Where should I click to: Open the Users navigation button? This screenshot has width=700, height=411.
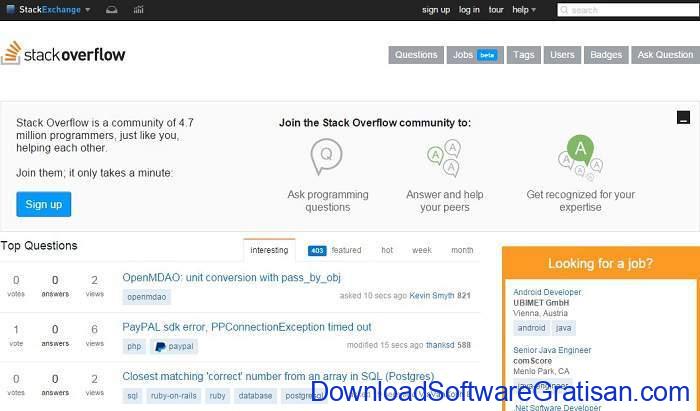562,55
